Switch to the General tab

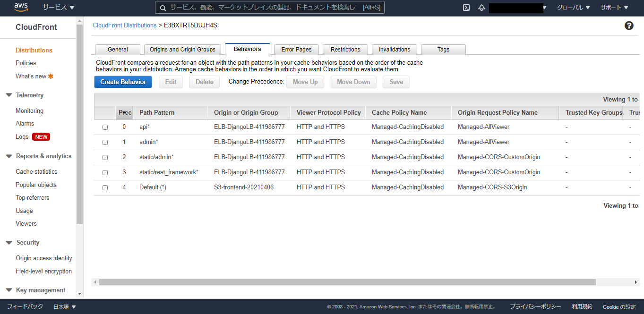118,49
